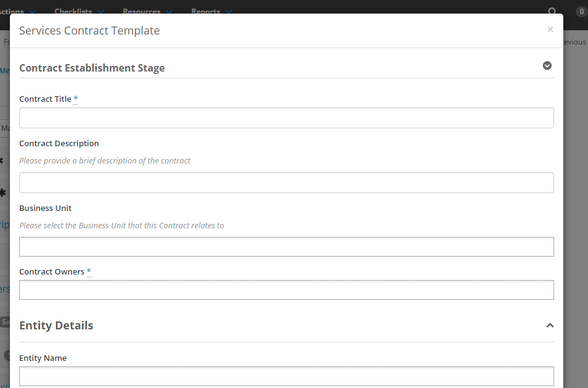Click the Business Unit field label
Screen dimensions: 588x388
pyautogui.click(x=46, y=208)
